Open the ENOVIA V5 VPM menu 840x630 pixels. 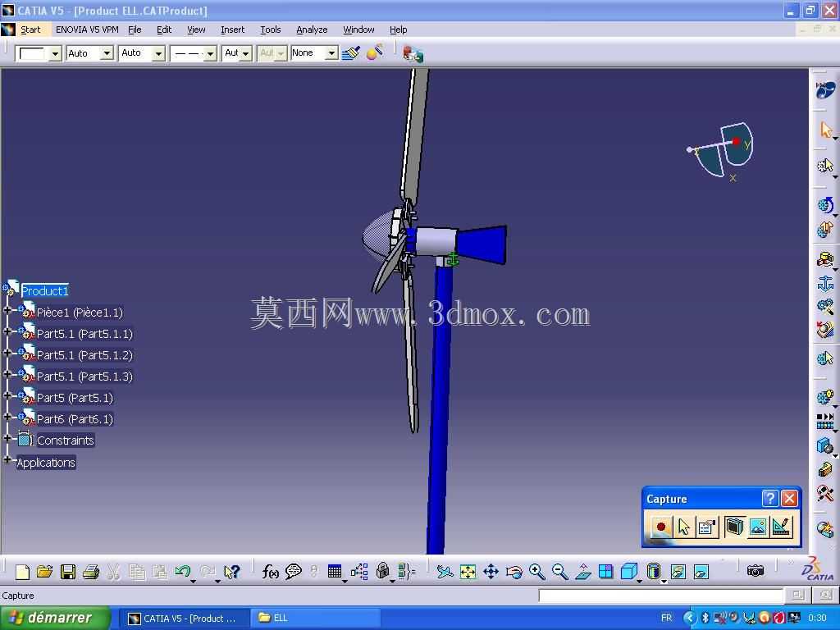click(87, 30)
